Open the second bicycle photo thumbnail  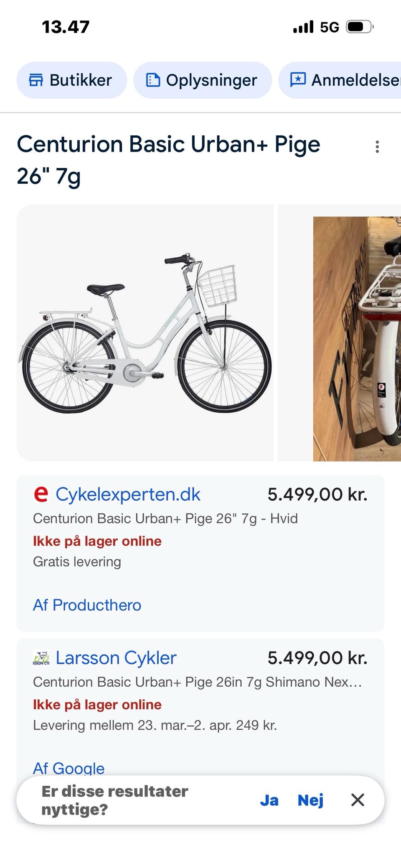click(357, 339)
